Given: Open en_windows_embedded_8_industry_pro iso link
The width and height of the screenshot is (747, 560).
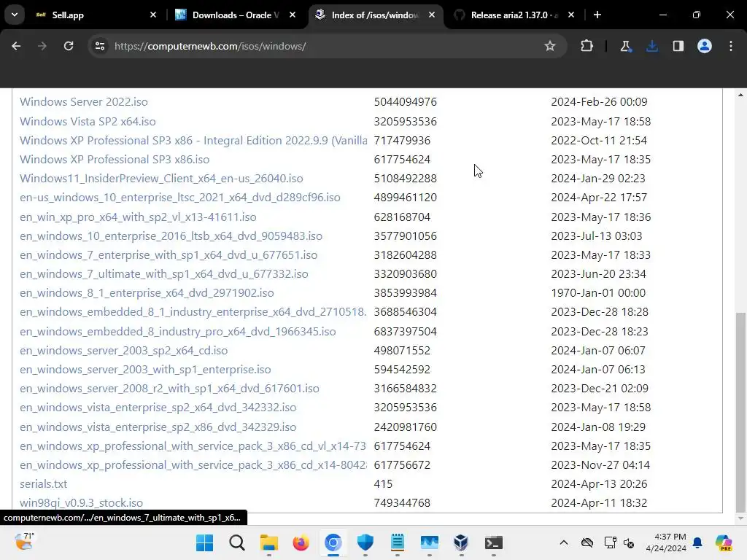Looking at the screenshot, I should tap(178, 332).
